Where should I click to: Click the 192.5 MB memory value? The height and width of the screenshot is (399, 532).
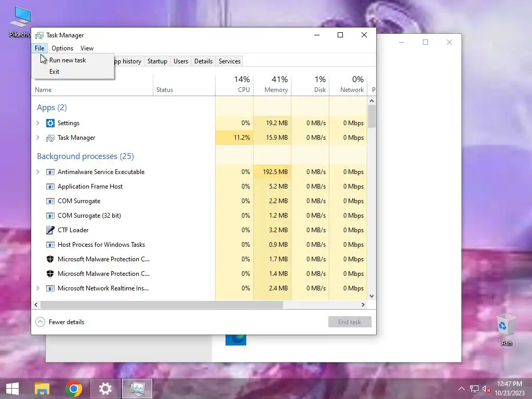(x=275, y=172)
